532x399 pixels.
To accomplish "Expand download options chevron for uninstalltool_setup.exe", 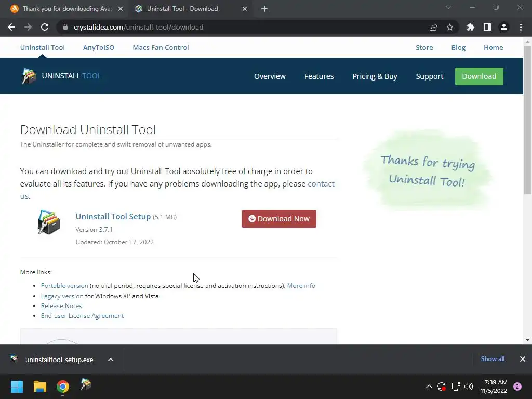I will pos(111,360).
